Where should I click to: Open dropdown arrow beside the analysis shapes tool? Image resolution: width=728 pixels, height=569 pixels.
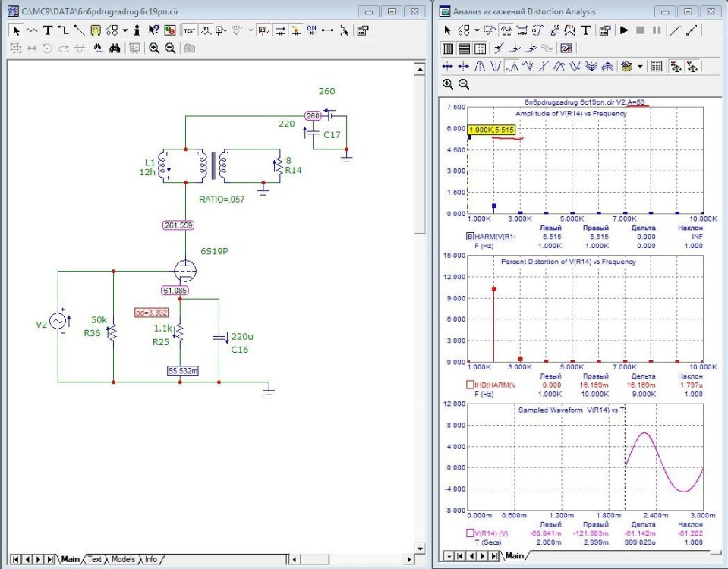(x=476, y=30)
